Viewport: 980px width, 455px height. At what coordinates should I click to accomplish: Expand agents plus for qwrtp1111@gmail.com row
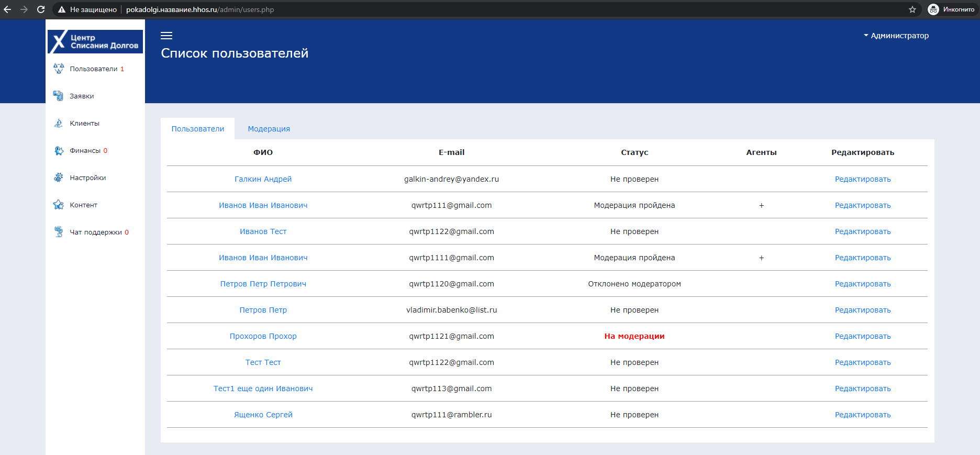762,258
